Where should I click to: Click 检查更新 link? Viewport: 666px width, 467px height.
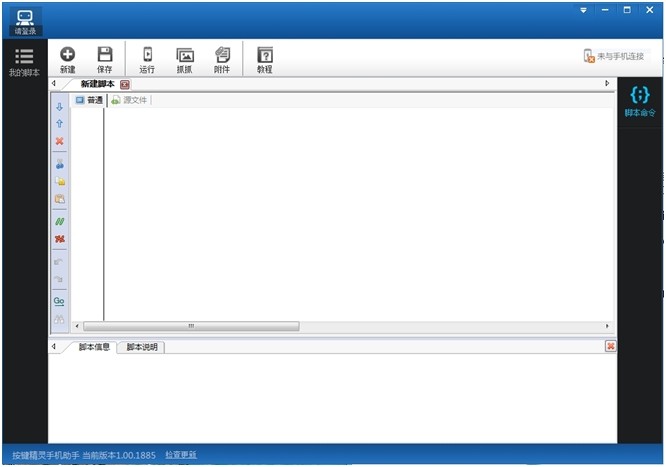point(181,455)
